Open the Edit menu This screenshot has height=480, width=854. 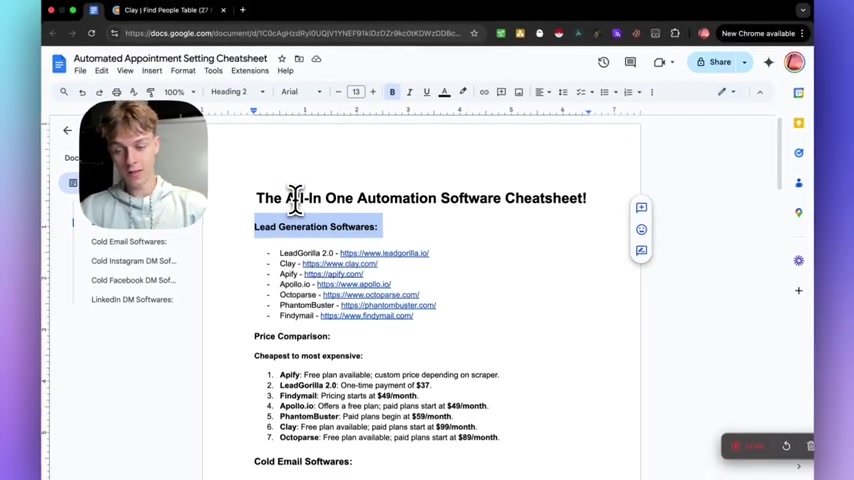click(101, 71)
